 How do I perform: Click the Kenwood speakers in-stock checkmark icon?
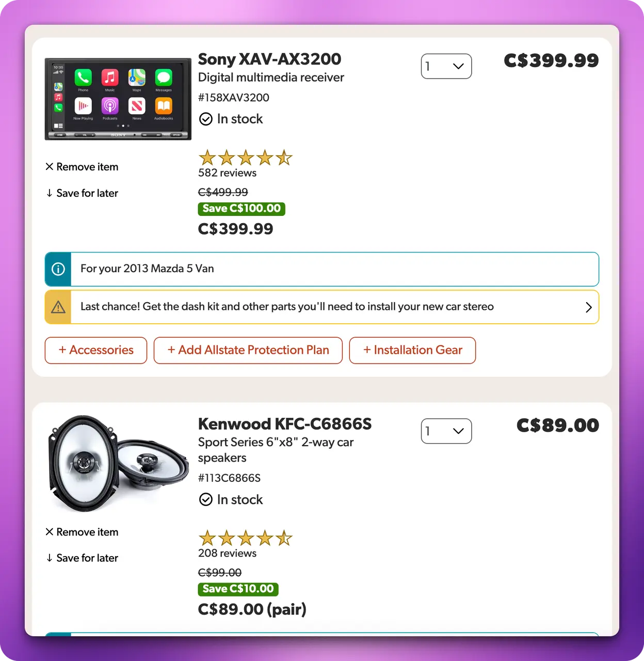206,499
